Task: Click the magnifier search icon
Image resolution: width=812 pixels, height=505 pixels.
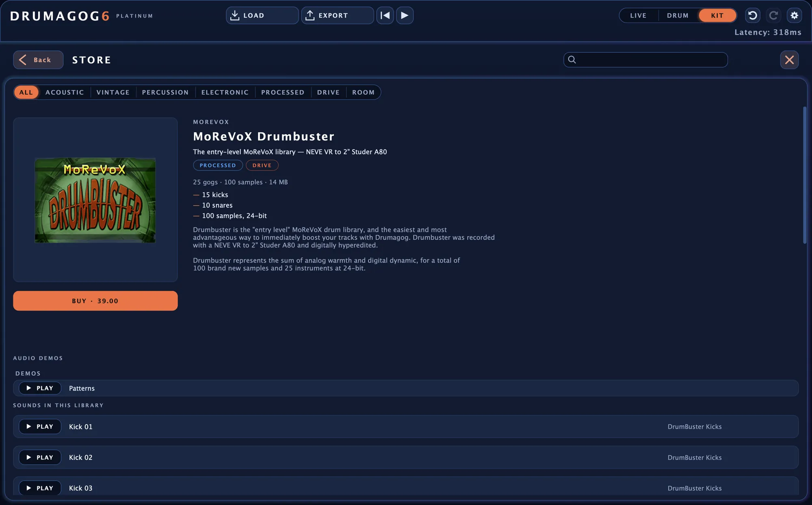Action: (572, 60)
